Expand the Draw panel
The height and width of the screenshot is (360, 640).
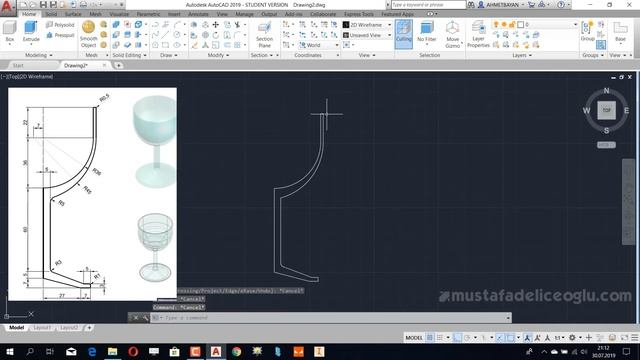[x=169, y=55]
